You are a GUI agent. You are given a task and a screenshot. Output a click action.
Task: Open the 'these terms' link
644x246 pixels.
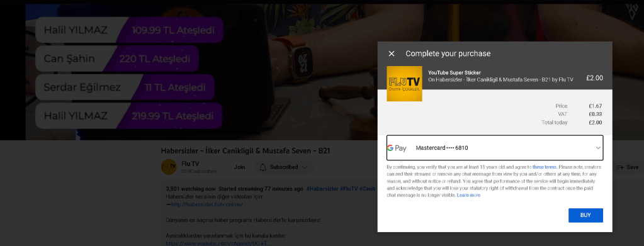544,167
